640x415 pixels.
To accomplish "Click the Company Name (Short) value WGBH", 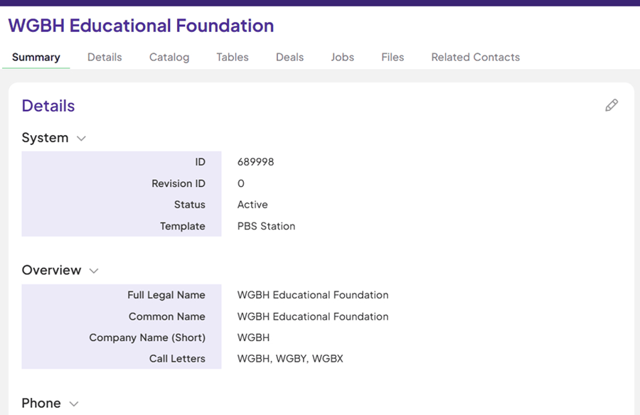I will [x=253, y=338].
